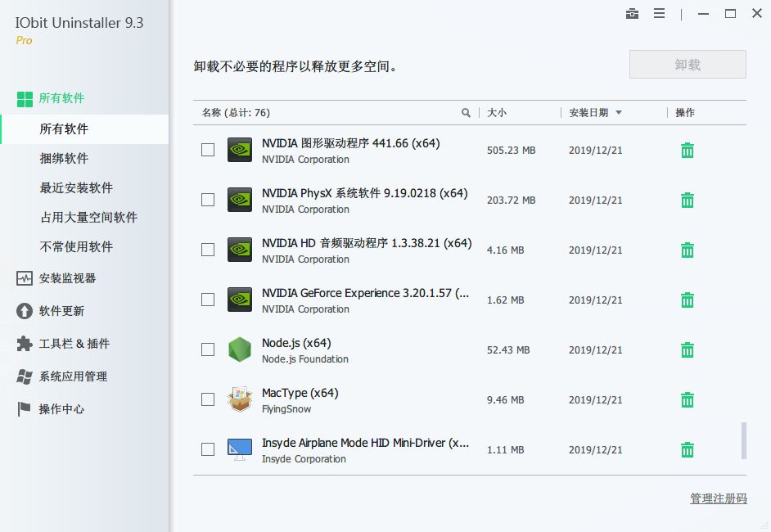Click the 系统应用管理 Windows flag icon
Viewport: 771px width, 532px height.
[25, 376]
